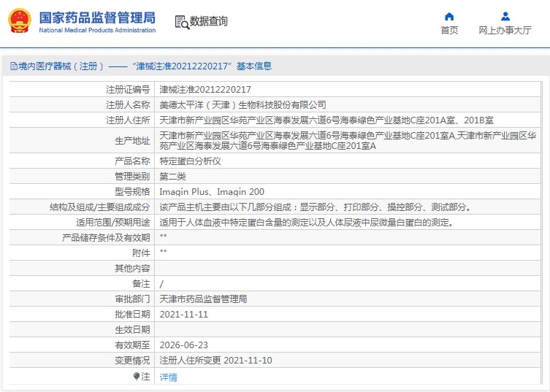550x392 pixels.
Task: Click 国家药品监督管理局 site title
Action: [97, 18]
